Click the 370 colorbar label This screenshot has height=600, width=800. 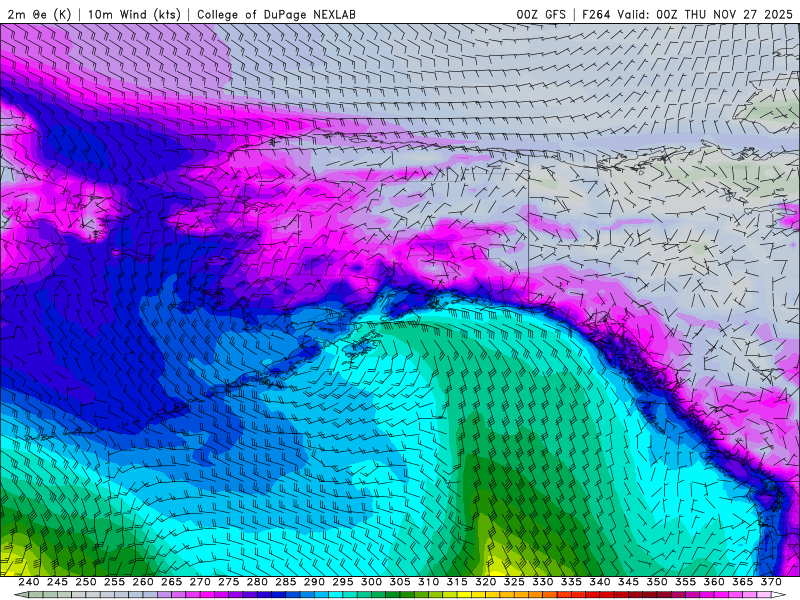click(771, 582)
